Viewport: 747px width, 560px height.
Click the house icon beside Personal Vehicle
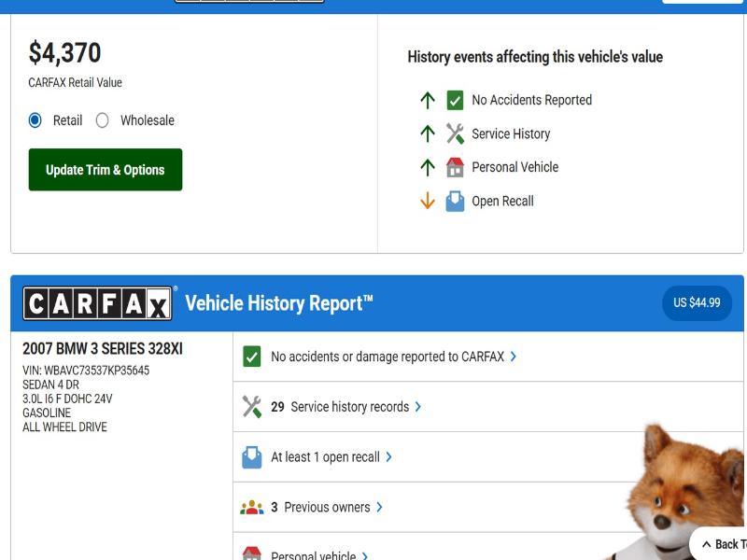coord(455,167)
